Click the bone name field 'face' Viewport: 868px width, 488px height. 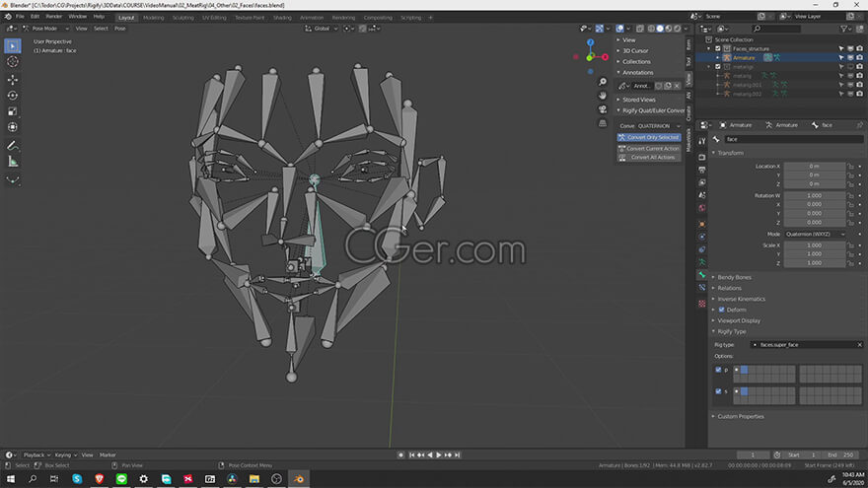tap(794, 139)
